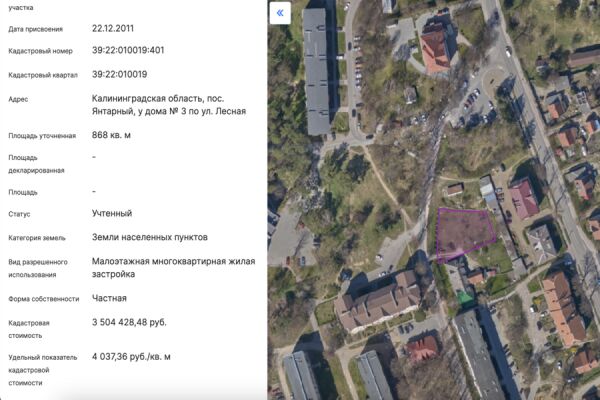Click the Форма собственности field label
Viewport: 600px width, 400px height.
tap(43, 298)
